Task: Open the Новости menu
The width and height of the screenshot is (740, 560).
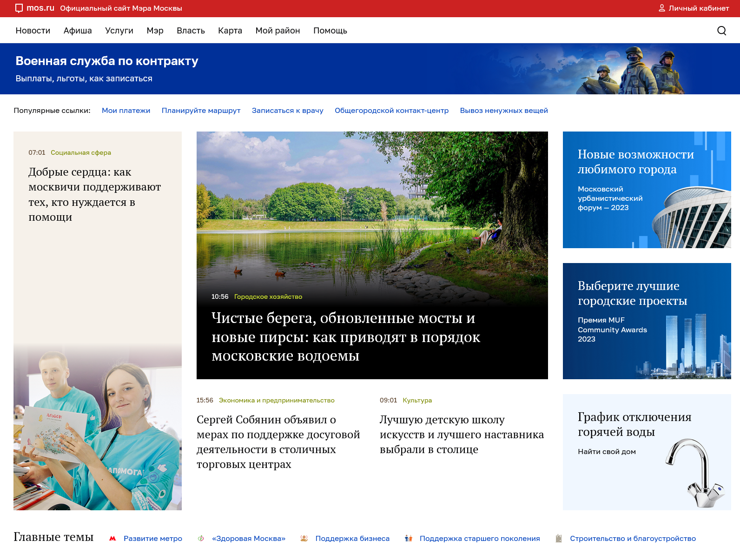Action: (x=33, y=31)
